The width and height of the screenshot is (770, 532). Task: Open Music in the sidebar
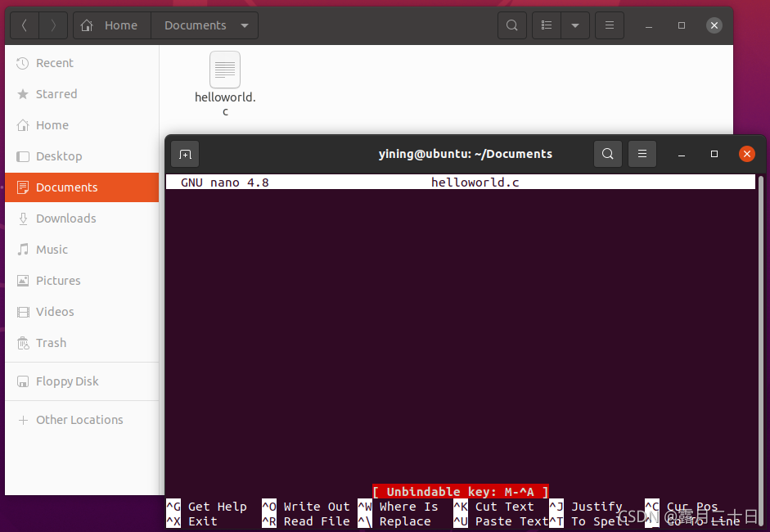[82, 250]
